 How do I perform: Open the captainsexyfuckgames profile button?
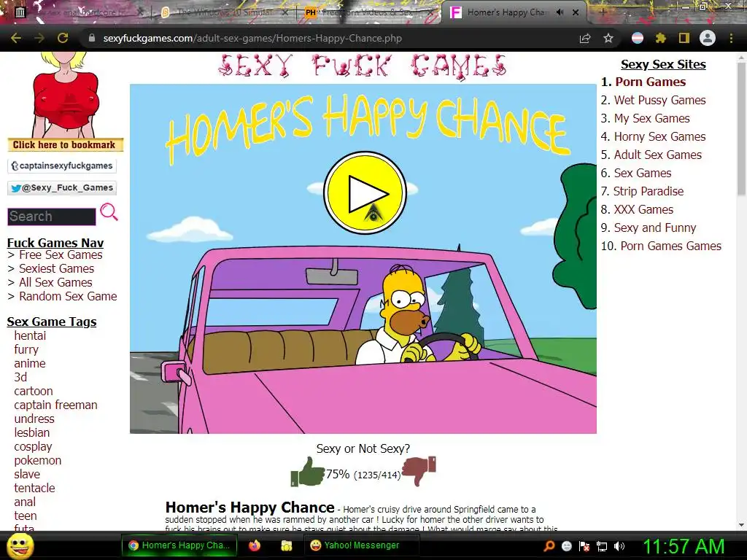62,166
